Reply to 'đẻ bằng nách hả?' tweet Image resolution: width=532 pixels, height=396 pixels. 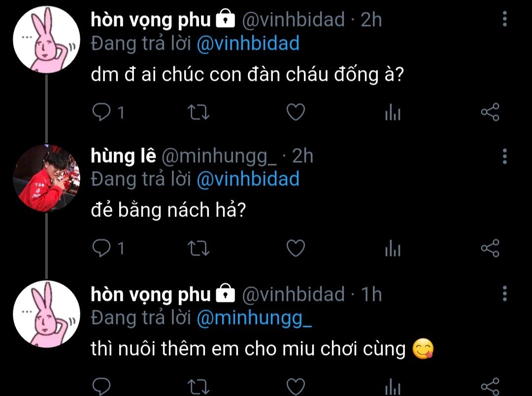pyautogui.click(x=101, y=248)
